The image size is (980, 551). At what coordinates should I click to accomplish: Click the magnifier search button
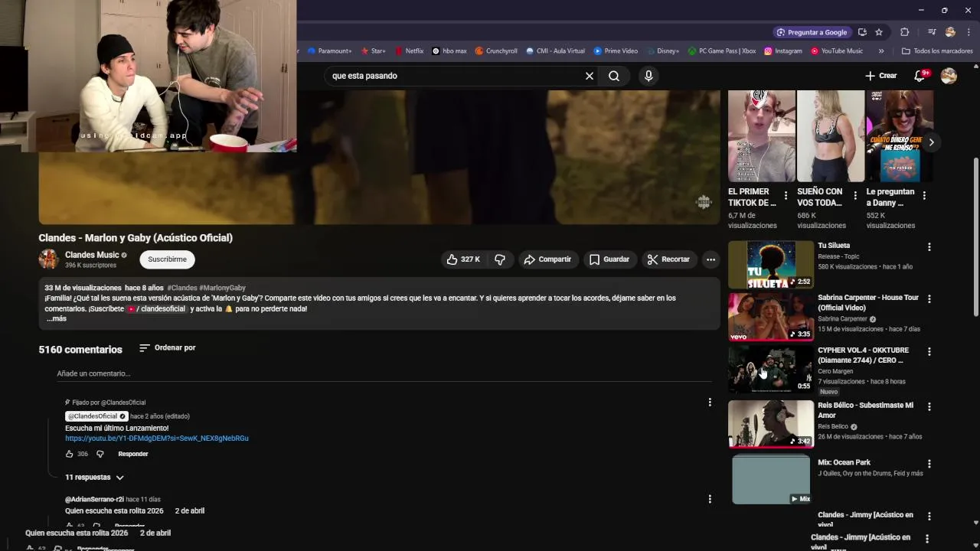pos(614,76)
